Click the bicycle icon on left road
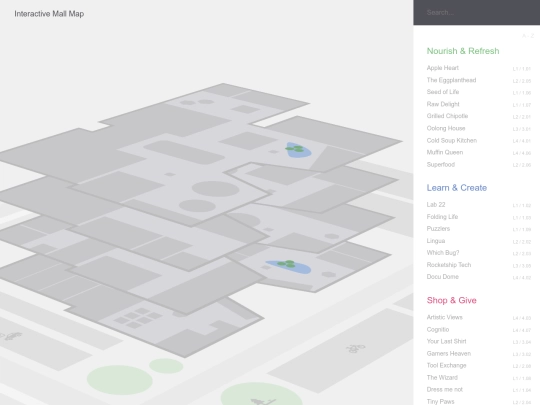 coord(12,336)
